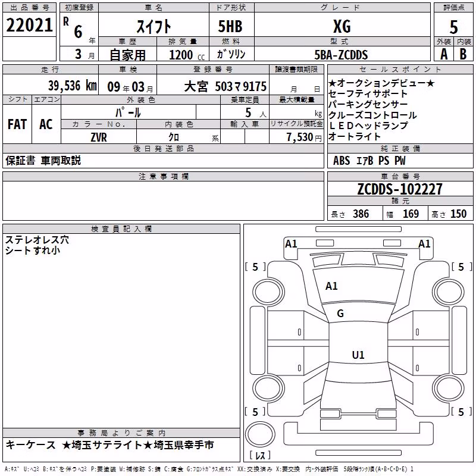Click the first registration month 3
476x476 pixels.
(x=79, y=54)
